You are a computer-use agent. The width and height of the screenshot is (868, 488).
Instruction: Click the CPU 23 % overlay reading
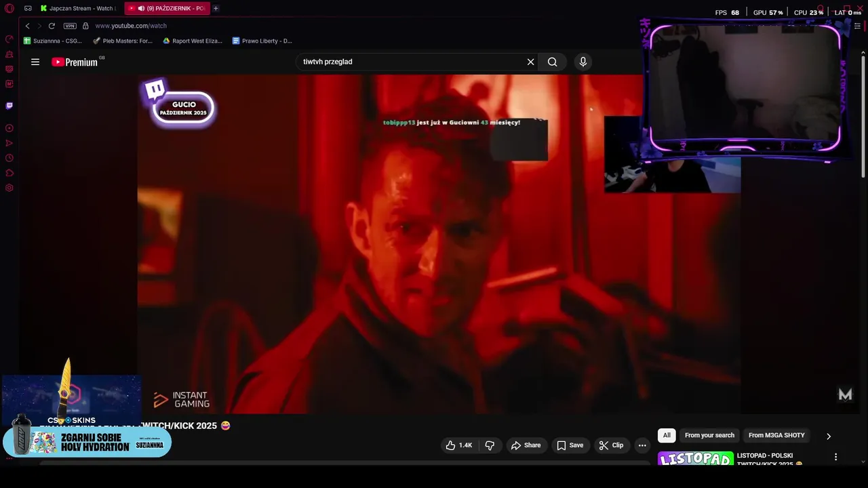tap(808, 12)
